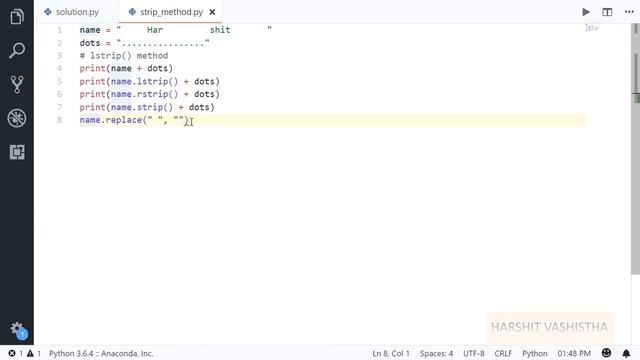Open the Explorer files icon
The height and width of the screenshot is (360, 640).
(x=17, y=17)
